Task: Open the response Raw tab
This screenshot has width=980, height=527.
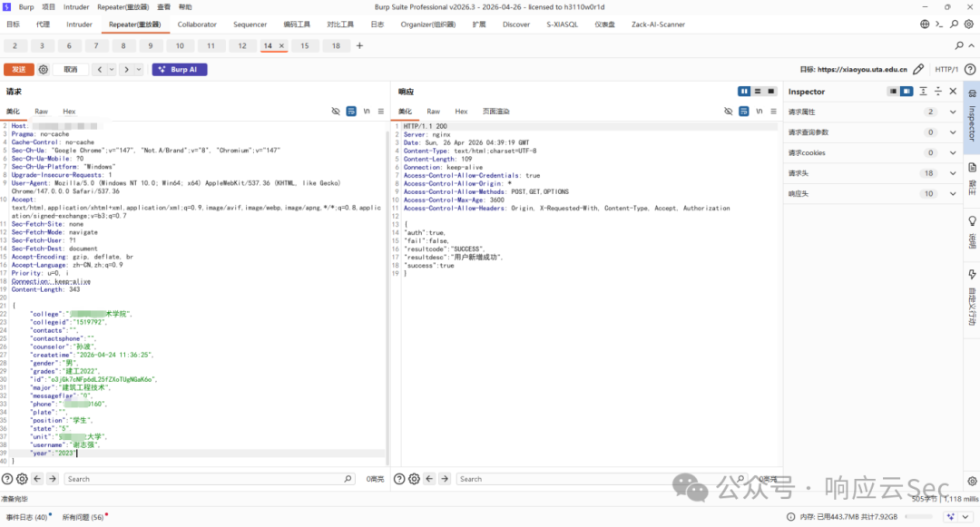Action: pyautogui.click(x=433, y=112)
